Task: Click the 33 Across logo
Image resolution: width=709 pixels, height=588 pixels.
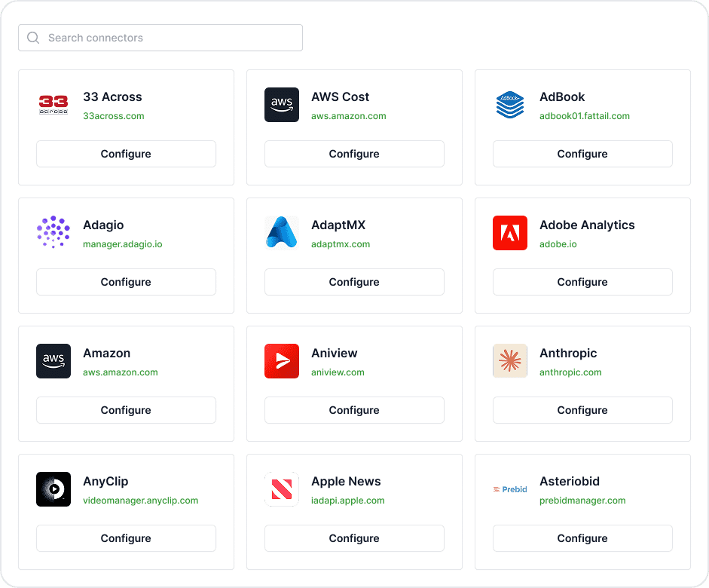Action: (x=53, y=105)
